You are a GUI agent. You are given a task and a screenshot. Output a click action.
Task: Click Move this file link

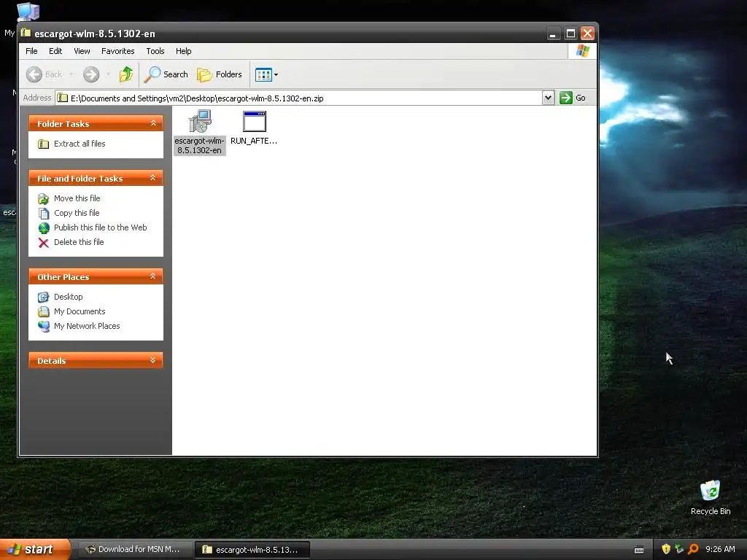point(77,198)
